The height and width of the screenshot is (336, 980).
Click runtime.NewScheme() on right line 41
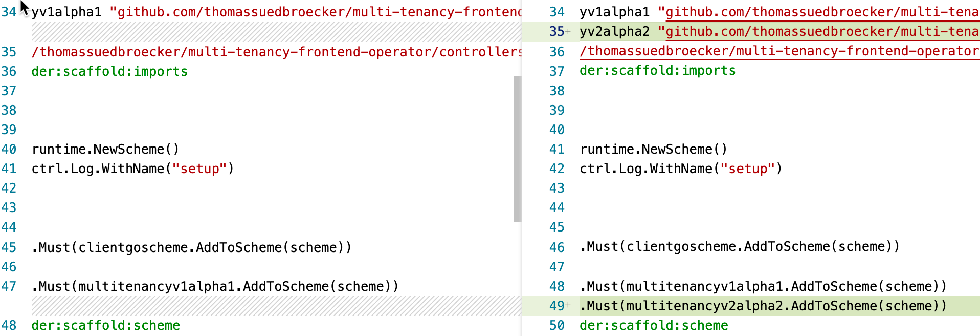point(654,149)
